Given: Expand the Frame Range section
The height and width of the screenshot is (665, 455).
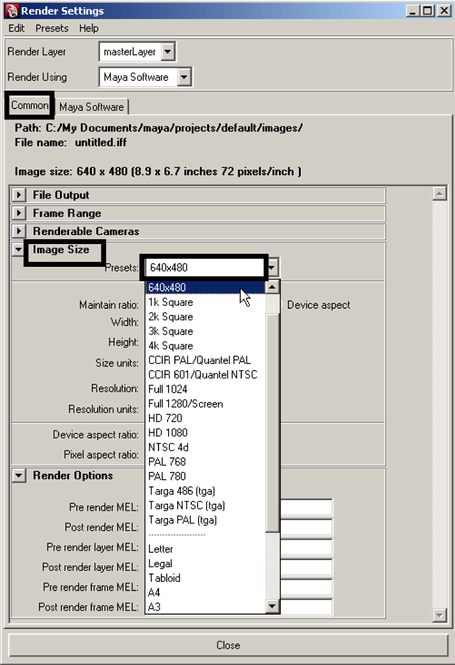Looking at the screenshot, I should click(19, 212).
